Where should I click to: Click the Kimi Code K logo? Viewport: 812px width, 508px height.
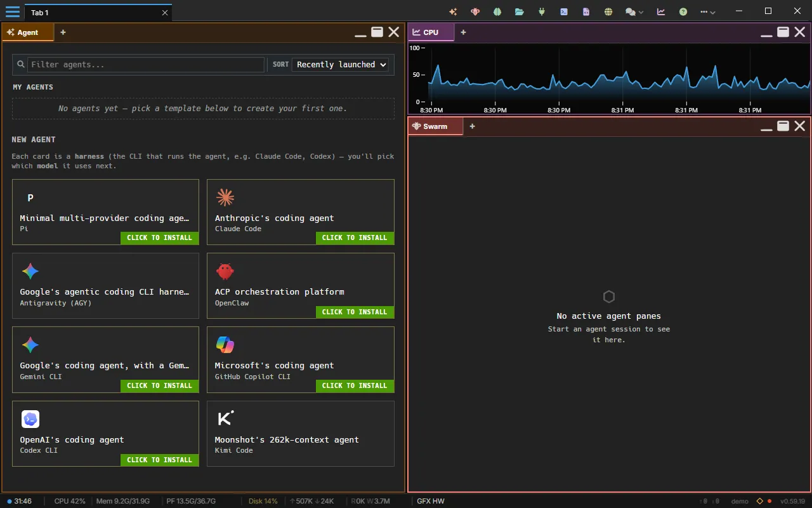[x=225, y=419]
